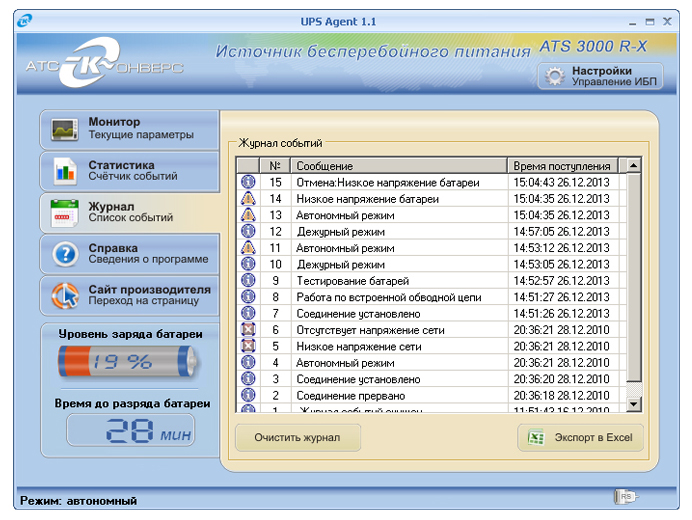This screenshot has width=692, height=520.
Task: Click timestamp 20:36:18 28.12.2010
Action: coord(561,395)
